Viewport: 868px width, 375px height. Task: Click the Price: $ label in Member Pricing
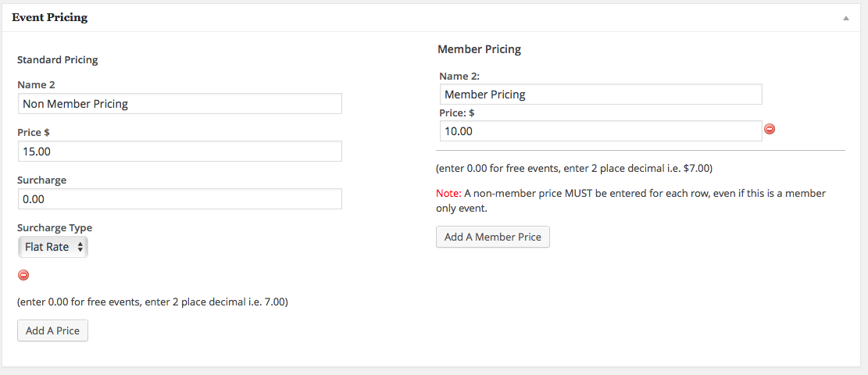[x=457, y=113]
